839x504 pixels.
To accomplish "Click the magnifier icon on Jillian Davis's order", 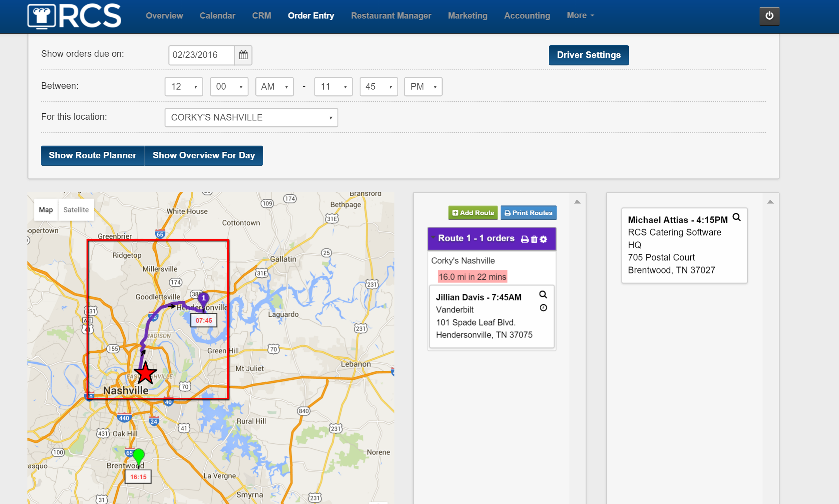I will [x=543, y=295].
